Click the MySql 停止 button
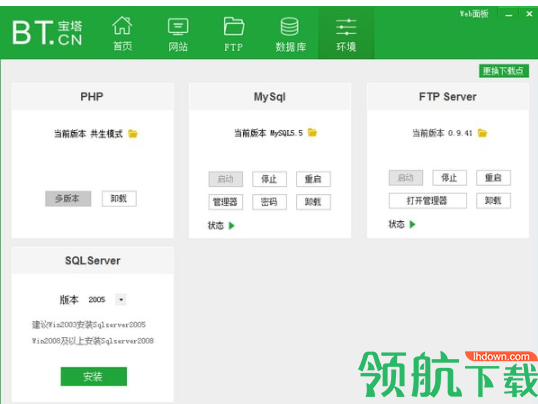 click(x=269, y=179)
